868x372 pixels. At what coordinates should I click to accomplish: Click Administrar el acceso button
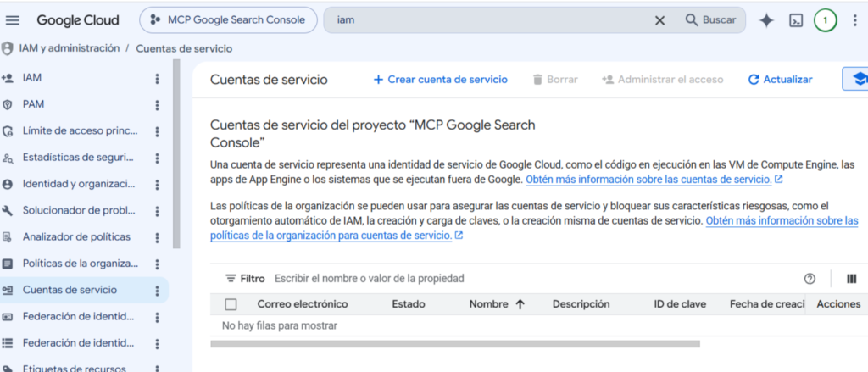pos(663,79)
